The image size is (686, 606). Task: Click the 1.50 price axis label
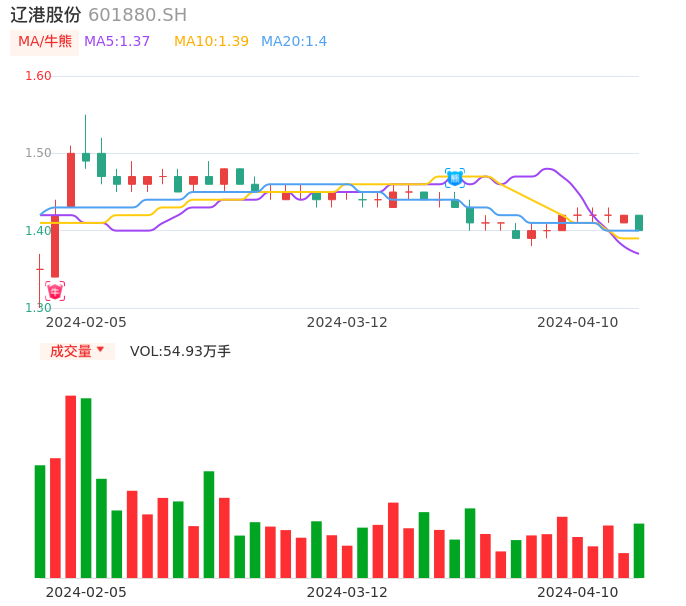coord(38,153)
